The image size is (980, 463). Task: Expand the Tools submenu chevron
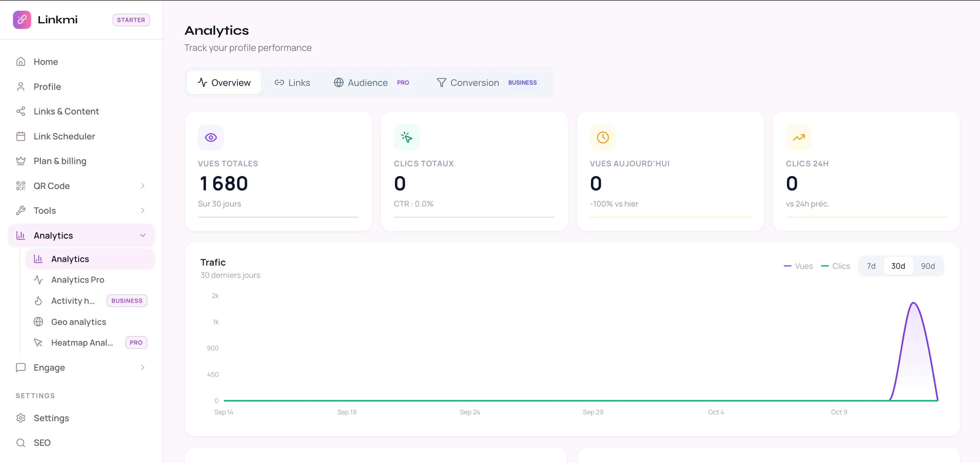143,211
